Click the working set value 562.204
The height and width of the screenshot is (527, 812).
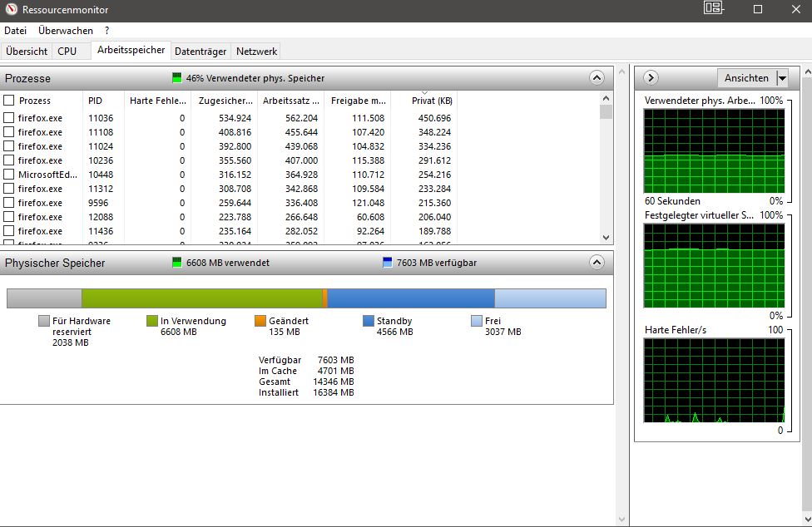pyautogui.click(x=301, y=118)
